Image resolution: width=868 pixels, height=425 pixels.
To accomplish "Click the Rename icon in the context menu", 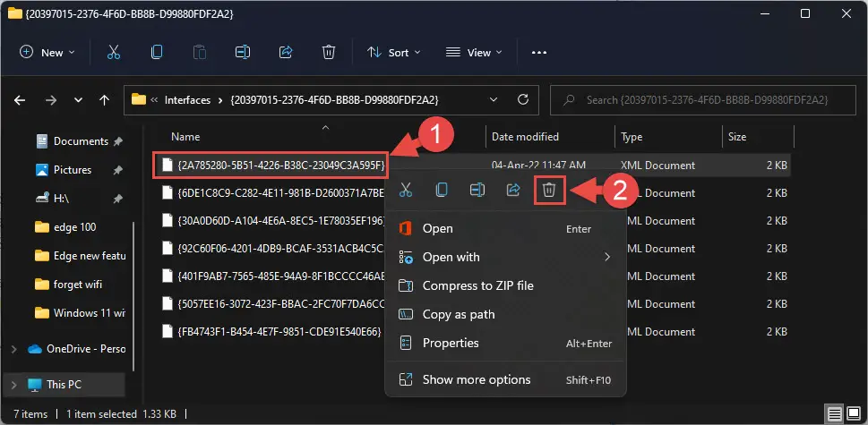I will coord(477,190).
